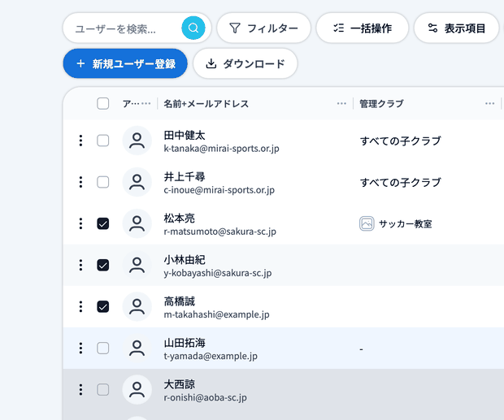Viewport: 504px width, 420px height.
Task: Open row menu dots for 井上千尋
Action: [x=80, y=182]
